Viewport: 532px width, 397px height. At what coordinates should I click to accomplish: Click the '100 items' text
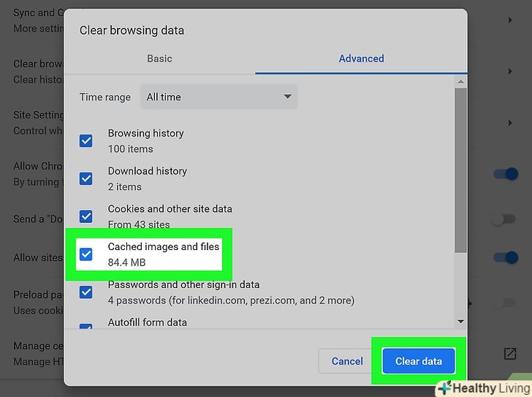coord(130,148)
